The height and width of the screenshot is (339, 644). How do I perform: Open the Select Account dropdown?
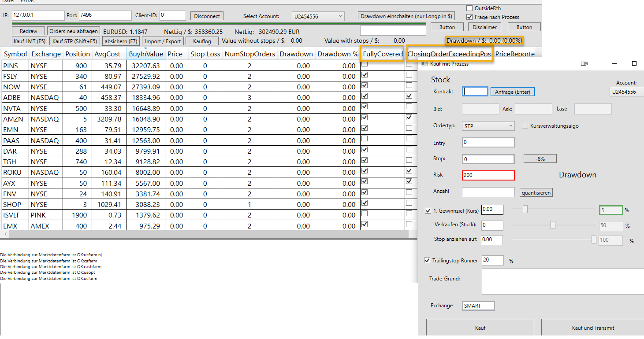click(318, 16)
